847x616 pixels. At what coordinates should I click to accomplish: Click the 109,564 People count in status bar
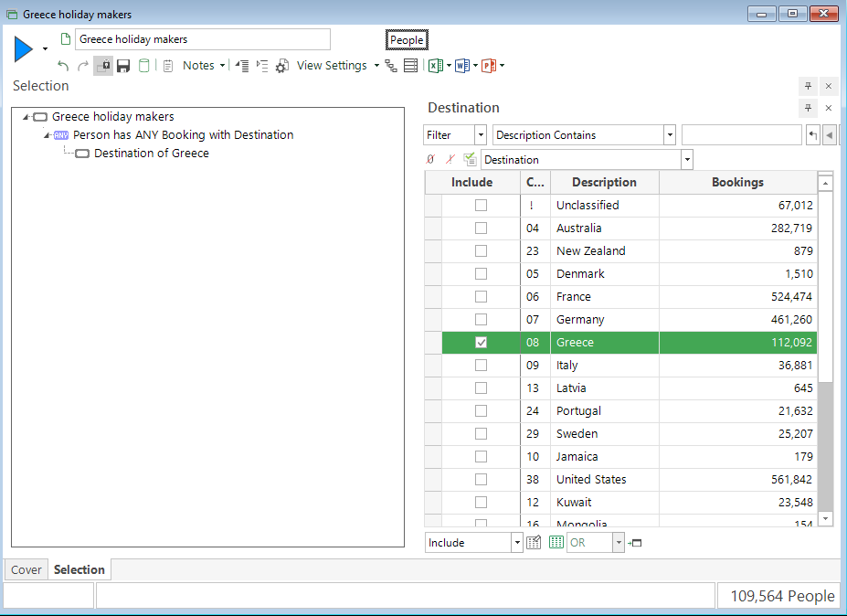(x=782, y=596)
